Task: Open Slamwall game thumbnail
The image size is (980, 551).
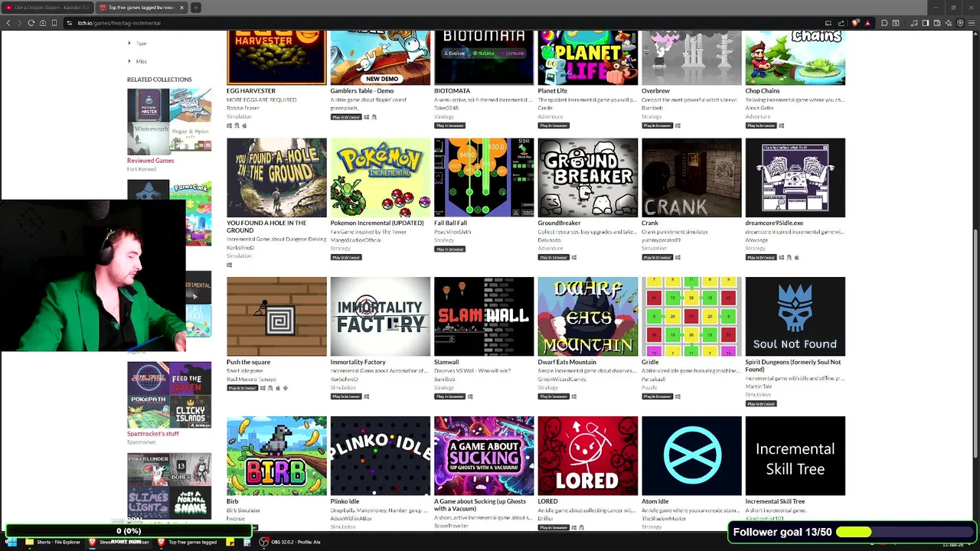Action: [x=484, y=317]
